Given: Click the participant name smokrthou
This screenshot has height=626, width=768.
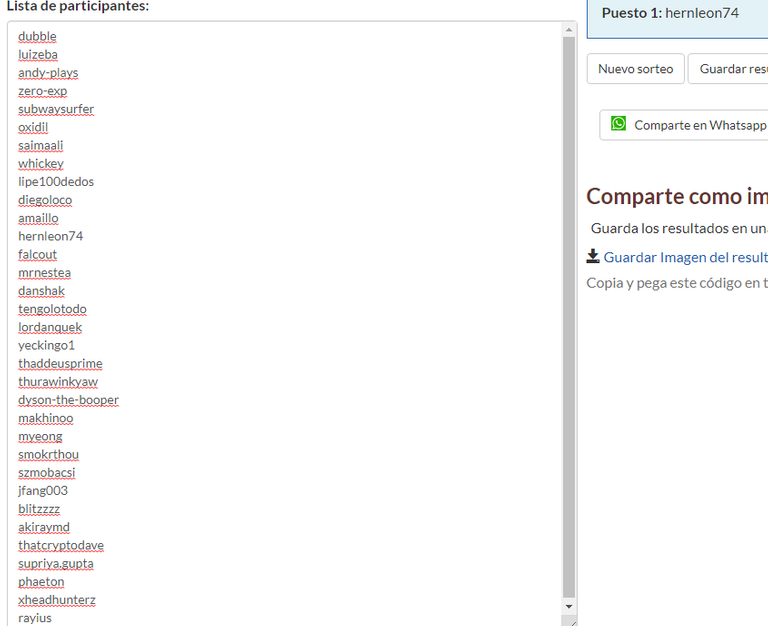Looking at the screenshot, I should [x=48, y=455].
